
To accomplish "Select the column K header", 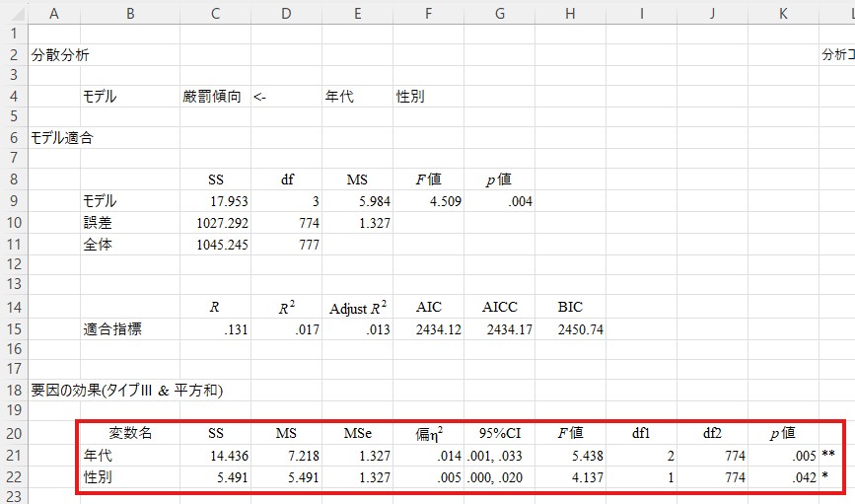I will click(x=783, y=12).
